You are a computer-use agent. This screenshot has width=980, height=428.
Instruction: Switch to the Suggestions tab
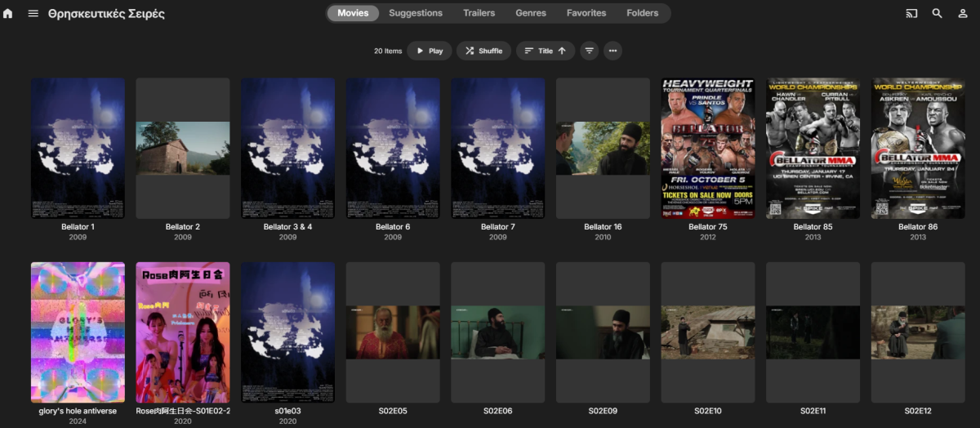pyautogui.click(x=416, y=13)
